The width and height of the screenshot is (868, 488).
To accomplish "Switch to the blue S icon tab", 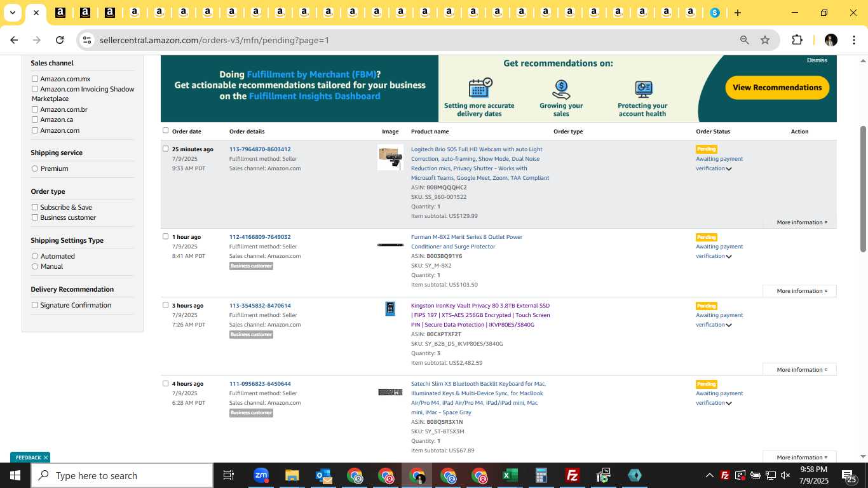I will tap(715, 13).
